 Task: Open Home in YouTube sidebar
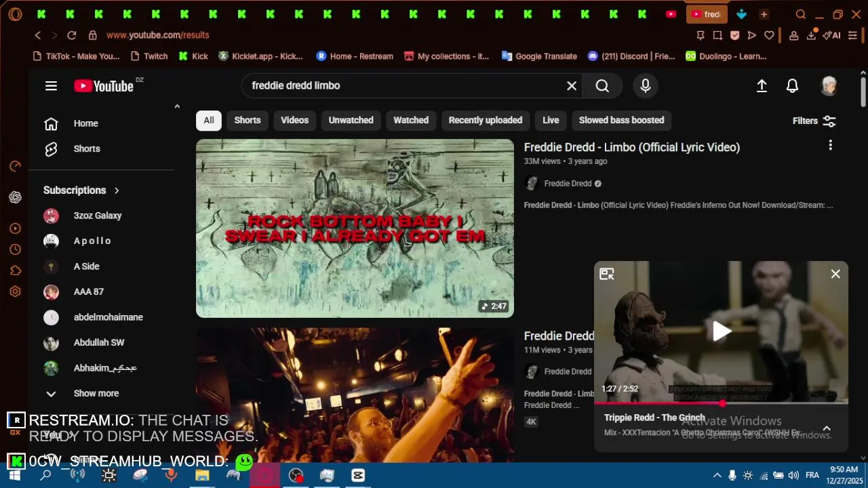[86, 123]
